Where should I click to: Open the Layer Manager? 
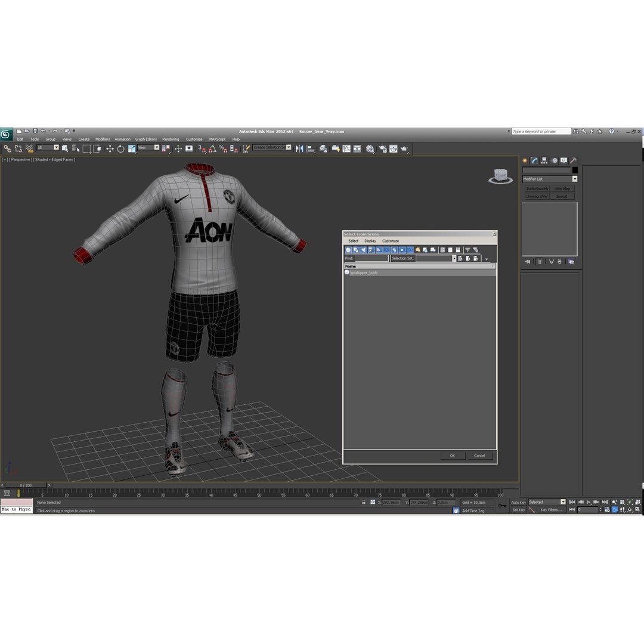tap(323, 148)
